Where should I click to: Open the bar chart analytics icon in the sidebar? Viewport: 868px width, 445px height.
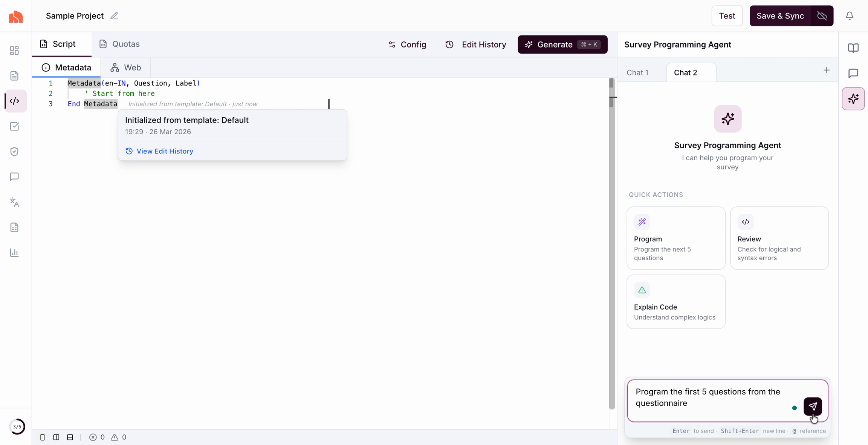[x=14, y=253]
